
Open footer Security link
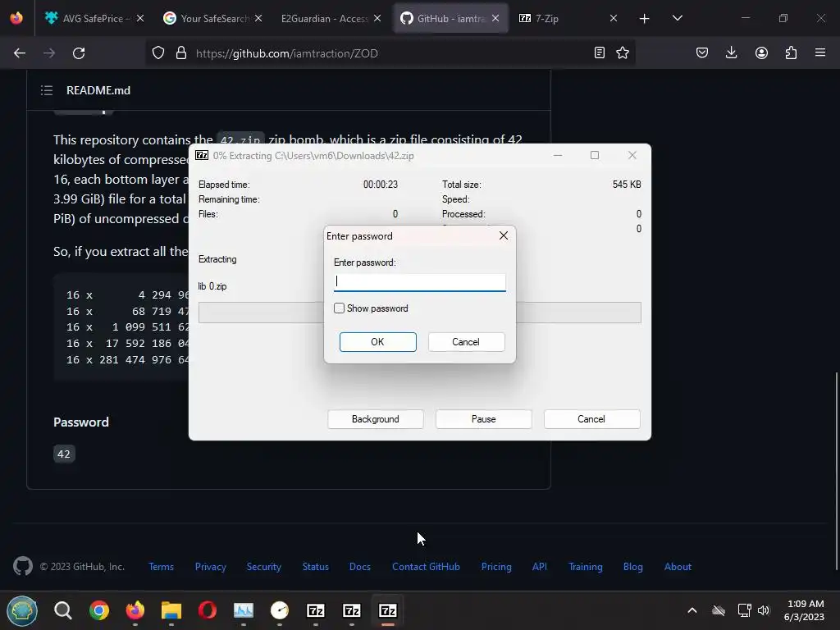click(263, 567)
